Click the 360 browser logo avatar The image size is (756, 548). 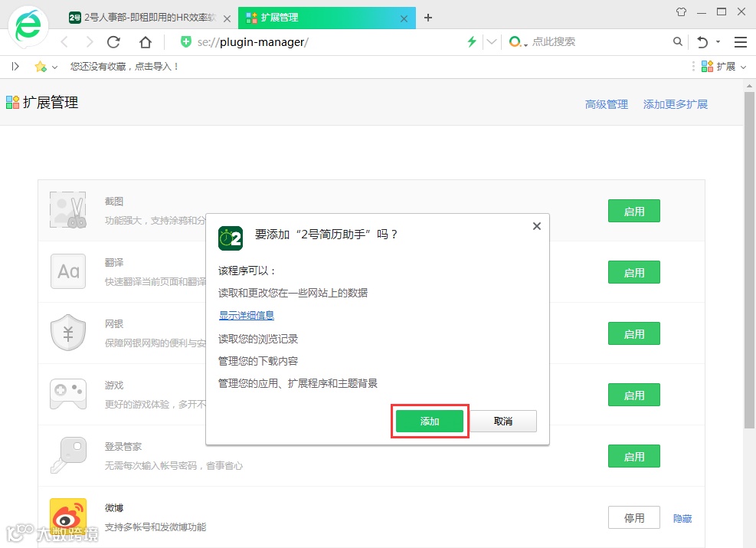28,27
